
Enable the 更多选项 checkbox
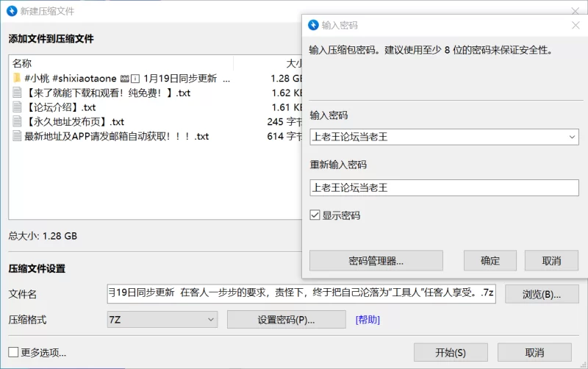(13, 352)
